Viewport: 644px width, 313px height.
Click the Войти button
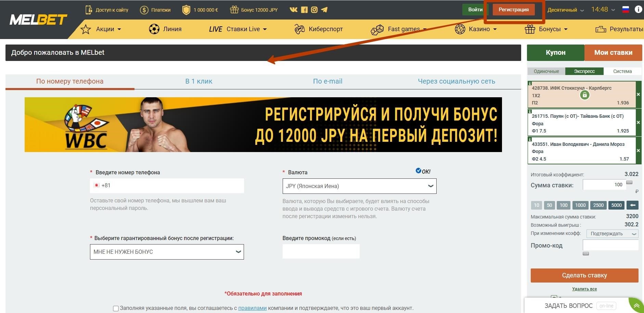(475, 10)
